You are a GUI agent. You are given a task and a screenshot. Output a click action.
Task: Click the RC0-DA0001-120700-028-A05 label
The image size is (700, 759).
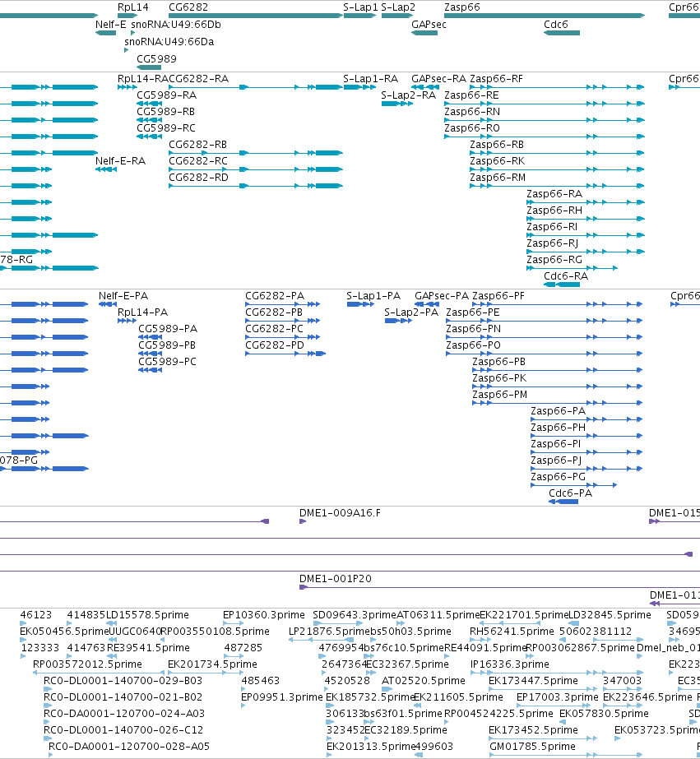(x=129, y=747)
